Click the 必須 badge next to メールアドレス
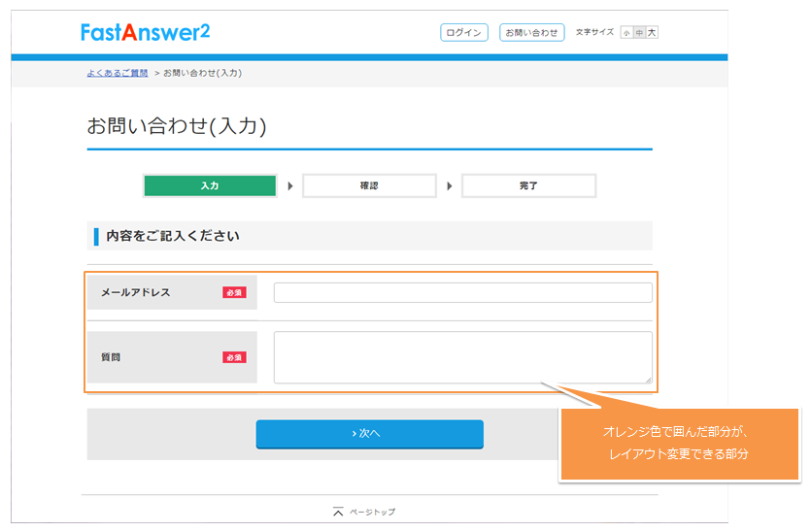This screenshot has height=532, width=811. click(x=234, y=292)
